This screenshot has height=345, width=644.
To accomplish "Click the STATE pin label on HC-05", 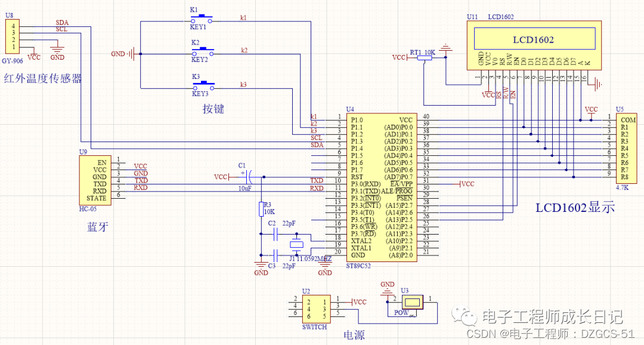I will (96, 198).
